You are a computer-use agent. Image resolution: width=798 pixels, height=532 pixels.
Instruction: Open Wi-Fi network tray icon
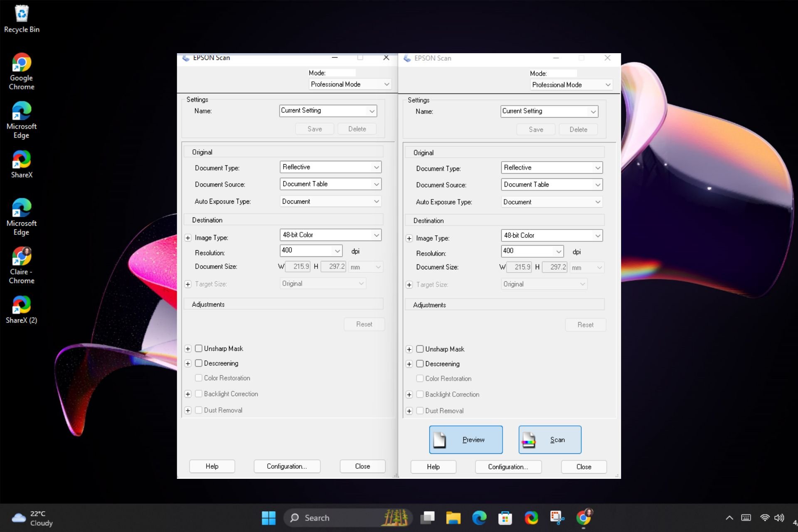(765, 518)
